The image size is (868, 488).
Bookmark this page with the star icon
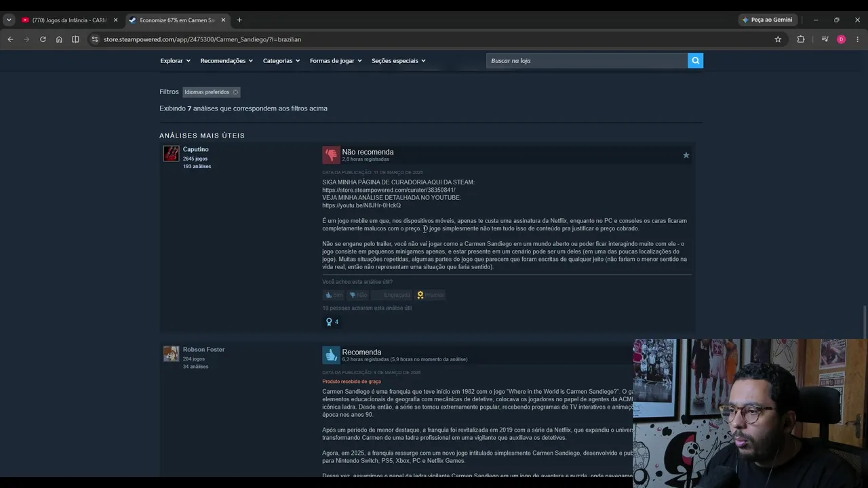click(x=778, y=39)
